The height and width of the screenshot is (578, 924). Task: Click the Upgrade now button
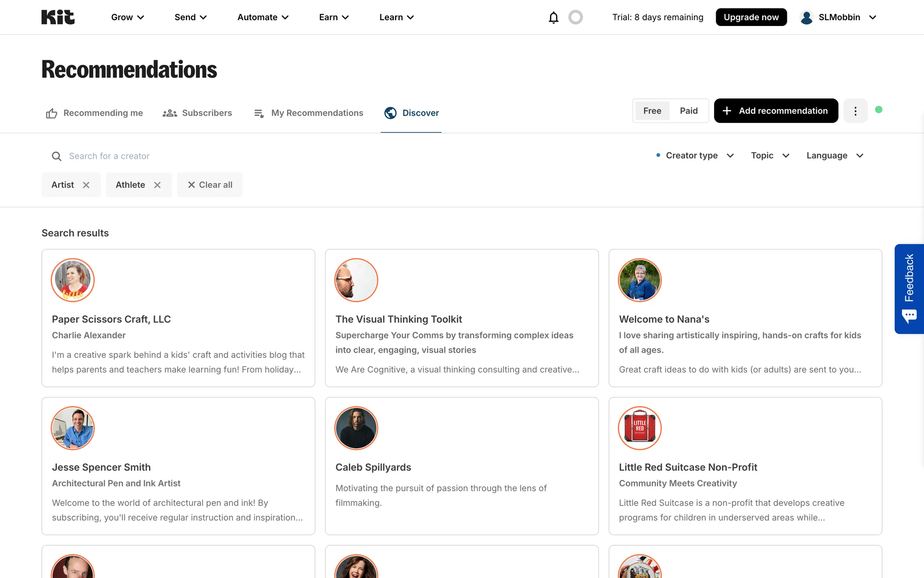pos(751,17)
